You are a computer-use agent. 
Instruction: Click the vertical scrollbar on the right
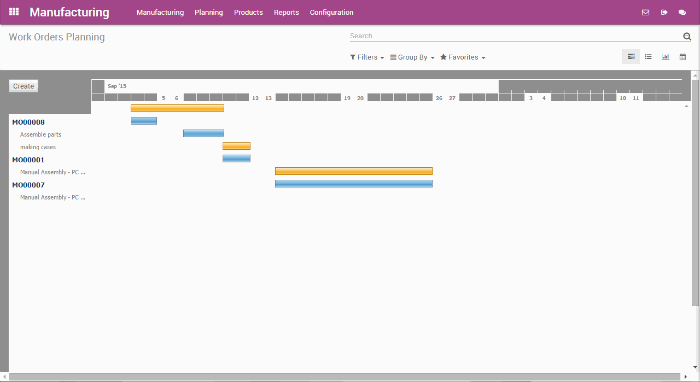(695, 192)
